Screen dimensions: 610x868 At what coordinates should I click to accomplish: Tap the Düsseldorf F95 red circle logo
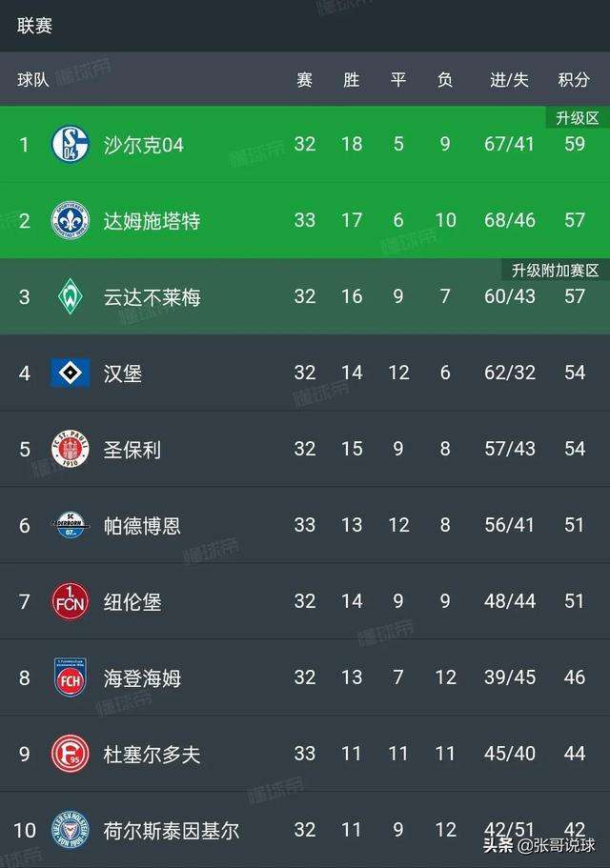point(71,754)
